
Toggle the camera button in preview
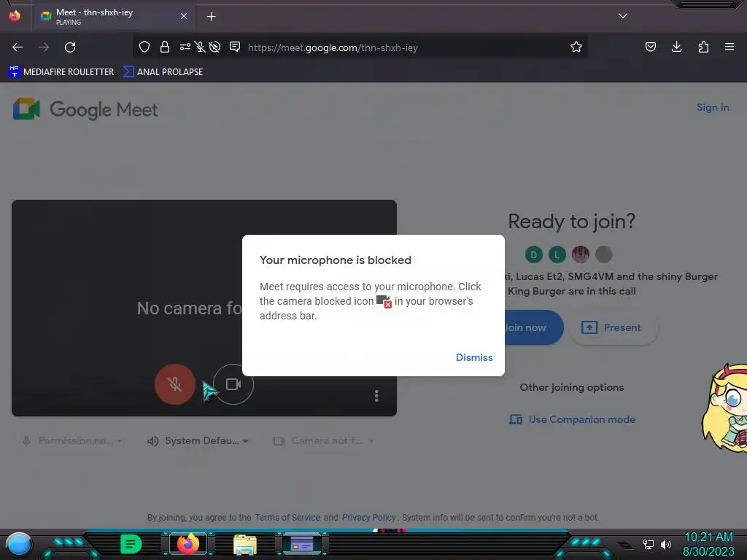(233, 384)
